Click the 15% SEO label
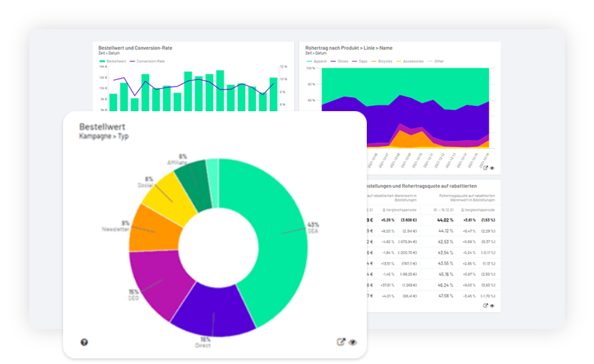This screenshot has height=364, width=594. pyautogui.click(x=134, y=295)
